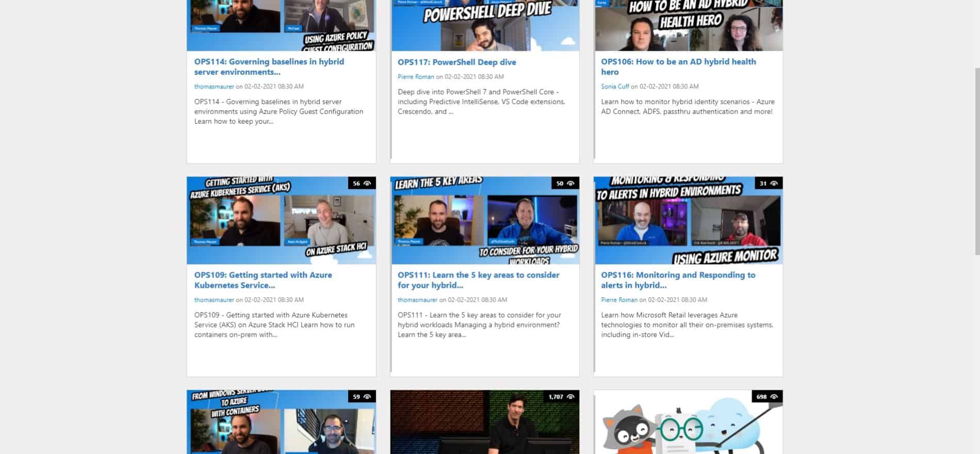Click the eye views icon showing 31

point(774,184)
